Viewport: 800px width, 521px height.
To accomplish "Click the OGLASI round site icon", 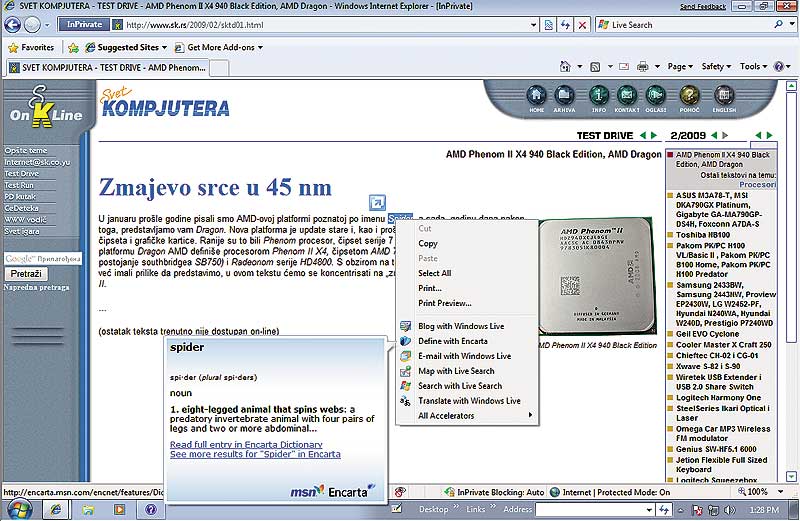I will (x=656, y=95).
